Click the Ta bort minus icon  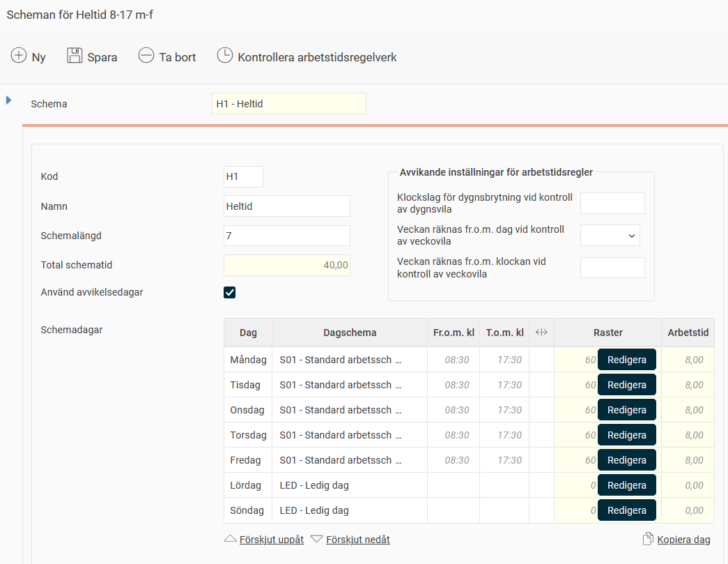pyautogui.click(x=146, y=56)
